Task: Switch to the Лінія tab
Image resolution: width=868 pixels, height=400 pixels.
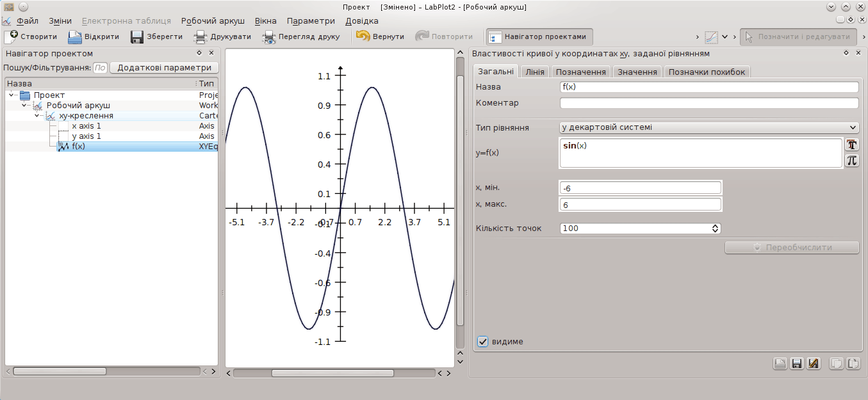Action: 534,72
